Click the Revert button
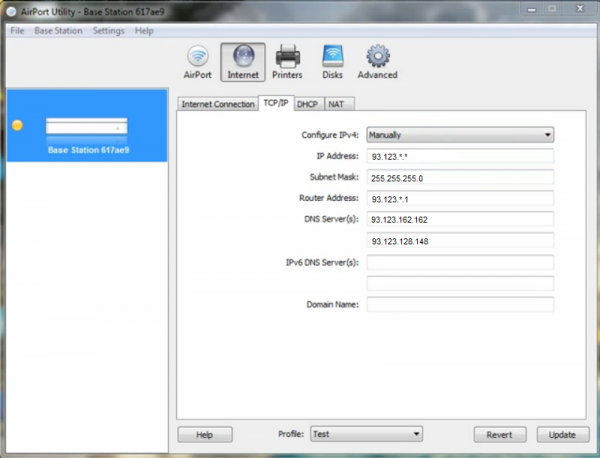 pos(500,435)
